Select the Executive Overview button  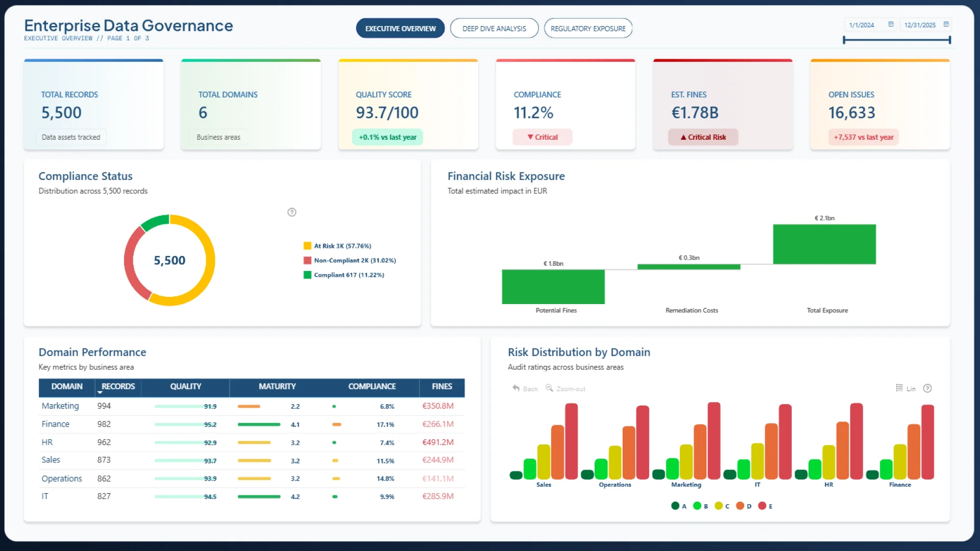[400, 29]
